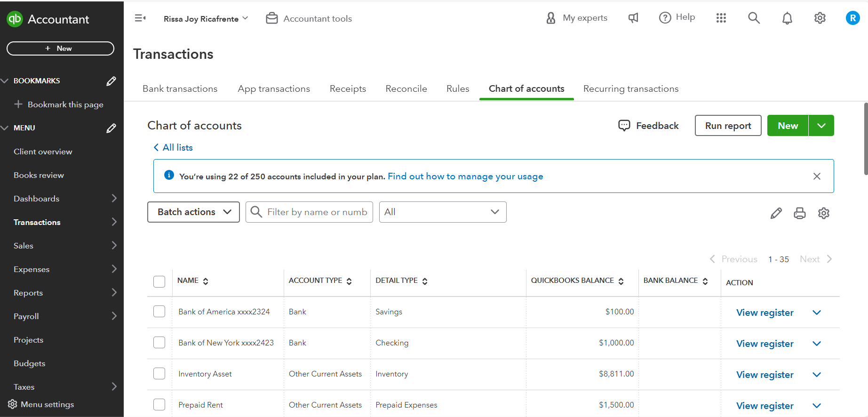This screenshot has width=868, height=417.
Task: Sort by QuickBooks Balance column arrows
Action: tap(621, 281)
